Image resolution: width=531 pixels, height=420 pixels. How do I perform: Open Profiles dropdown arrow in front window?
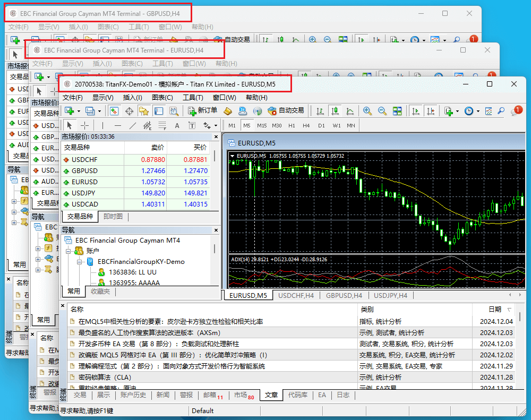click(100, 111)
